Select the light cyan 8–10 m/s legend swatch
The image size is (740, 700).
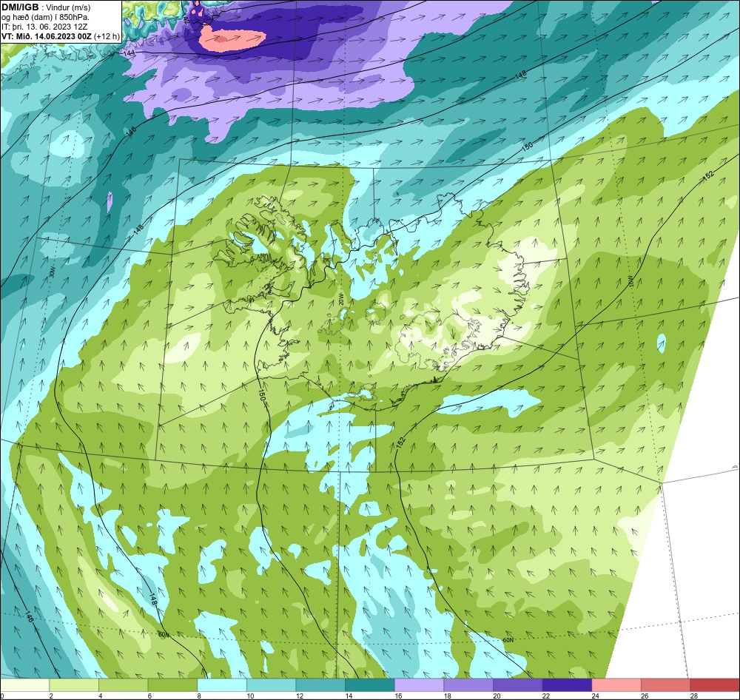tap(222, 685)
